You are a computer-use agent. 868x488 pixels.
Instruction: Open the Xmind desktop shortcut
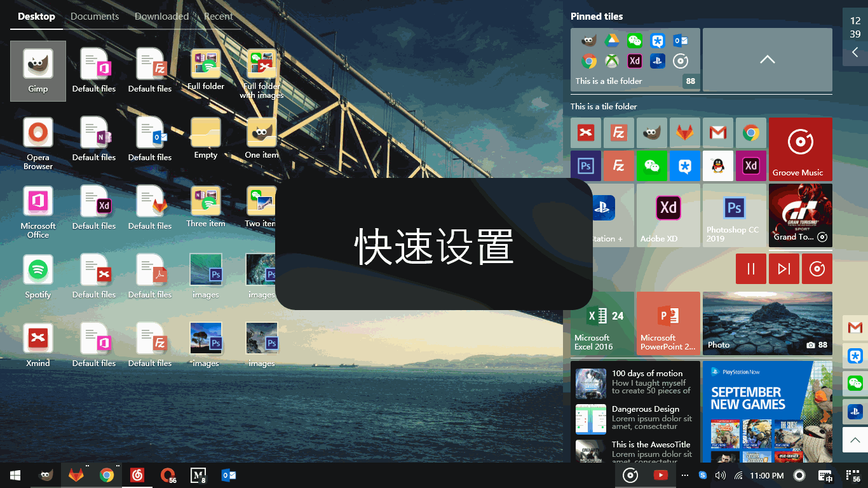click(x=38, y=345)
